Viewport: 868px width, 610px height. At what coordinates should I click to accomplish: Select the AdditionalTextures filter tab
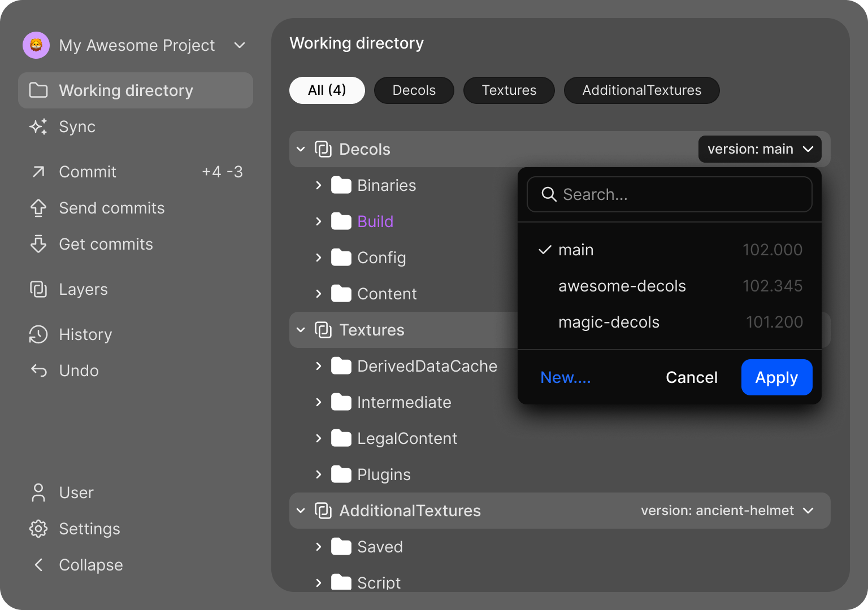click(641, 90)
